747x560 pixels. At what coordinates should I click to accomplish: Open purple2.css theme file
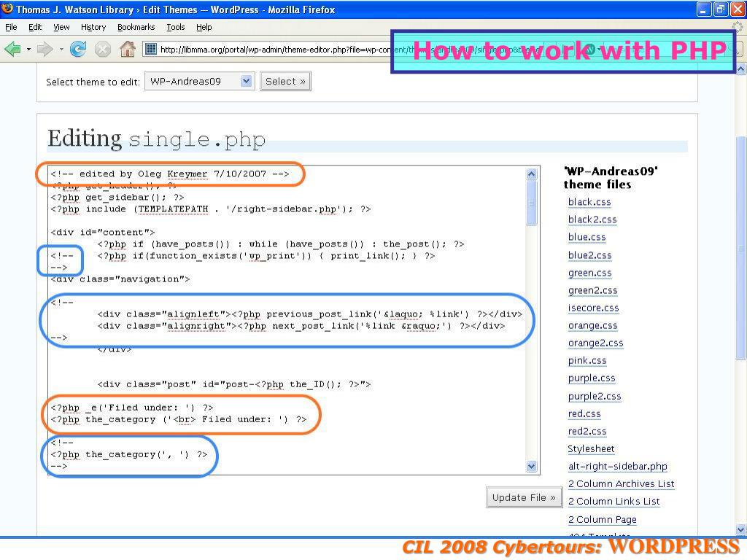(x=595, y=396)
